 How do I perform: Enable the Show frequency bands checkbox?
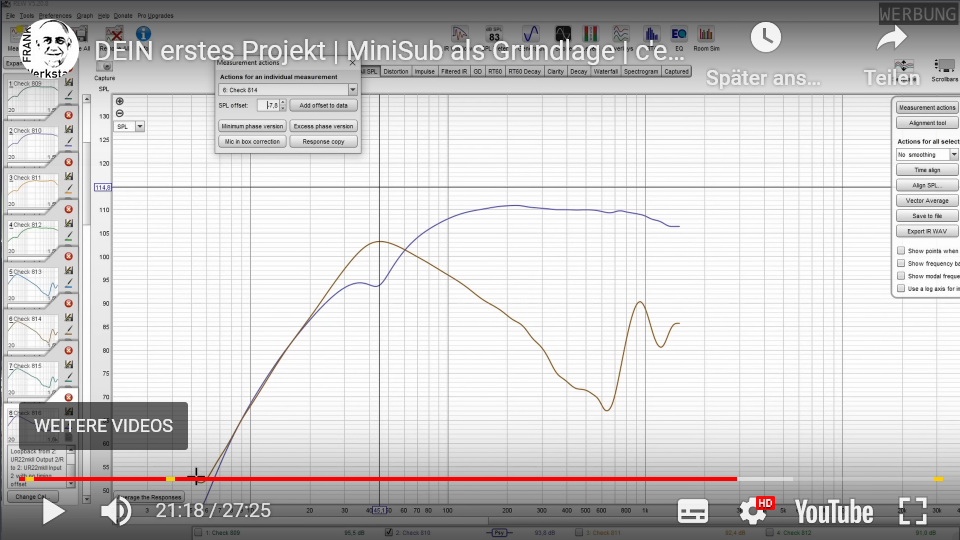(x=901, y=263)
